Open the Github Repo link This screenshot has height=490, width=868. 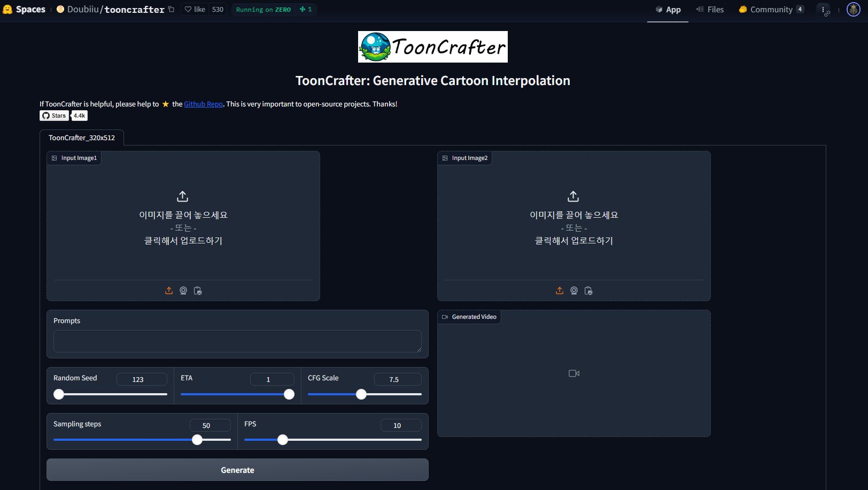204,104
